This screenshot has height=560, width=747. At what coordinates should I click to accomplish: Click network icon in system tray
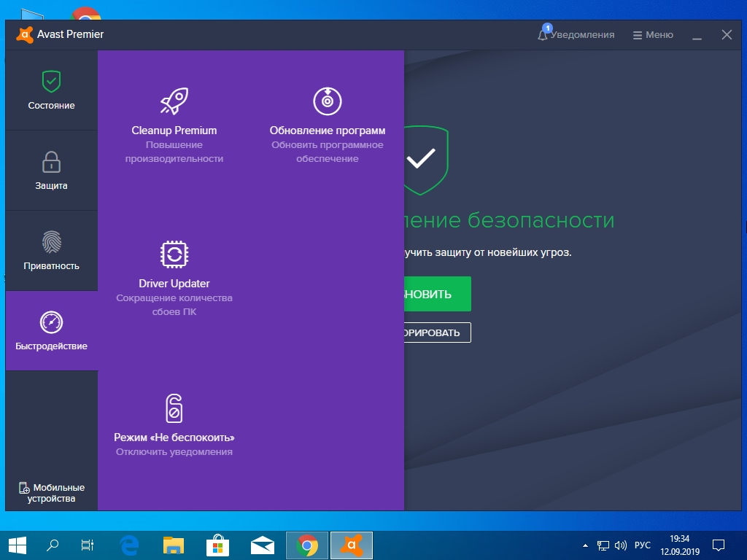pyautogui.click(x=603, y=545)
